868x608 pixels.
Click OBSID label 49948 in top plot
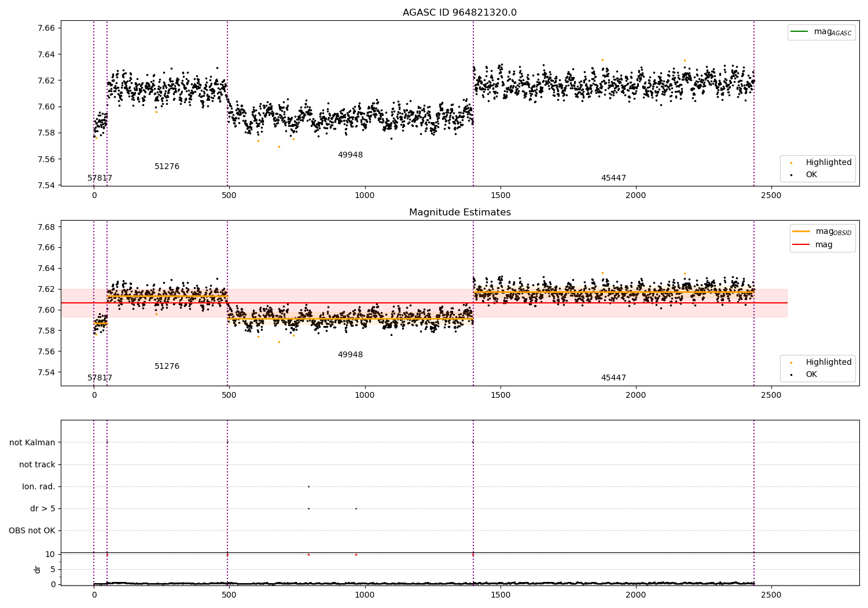[x=350, y=155]
